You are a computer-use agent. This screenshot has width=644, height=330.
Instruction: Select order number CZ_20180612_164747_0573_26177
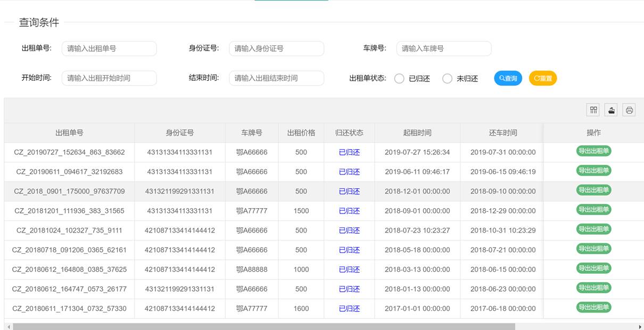tap(69, 289)
